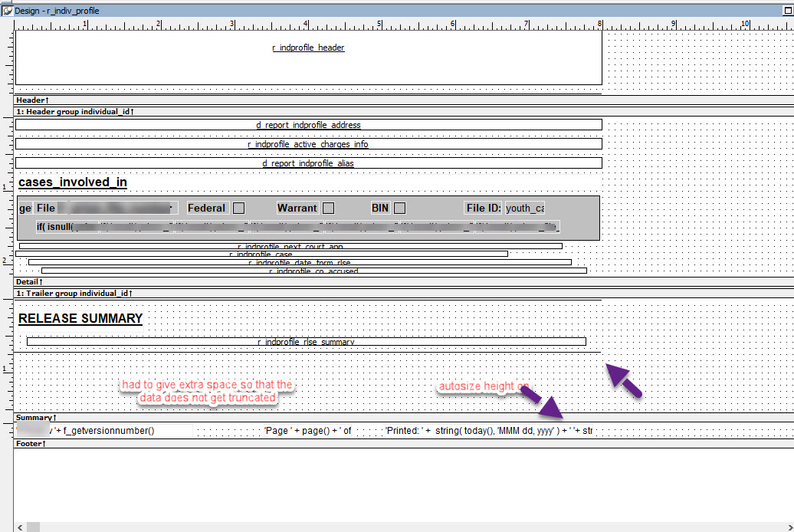
Task: Toggle the Federal checkbox
Action: tap(239, 208)
